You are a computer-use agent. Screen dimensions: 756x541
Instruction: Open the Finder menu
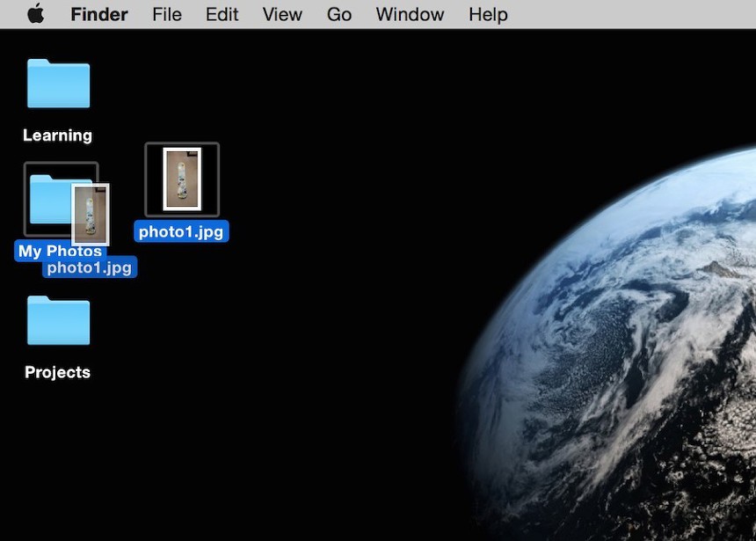pos(98,14)
